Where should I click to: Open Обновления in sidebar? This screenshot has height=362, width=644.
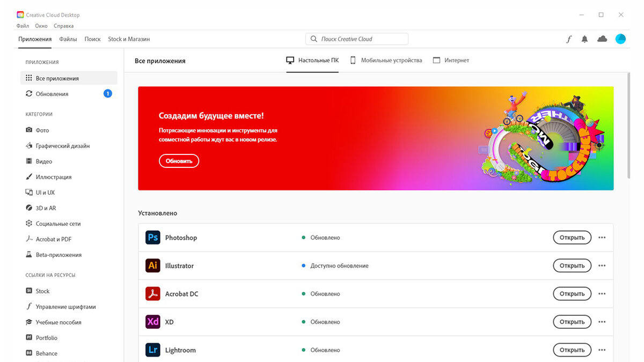[x=69, y=94]
